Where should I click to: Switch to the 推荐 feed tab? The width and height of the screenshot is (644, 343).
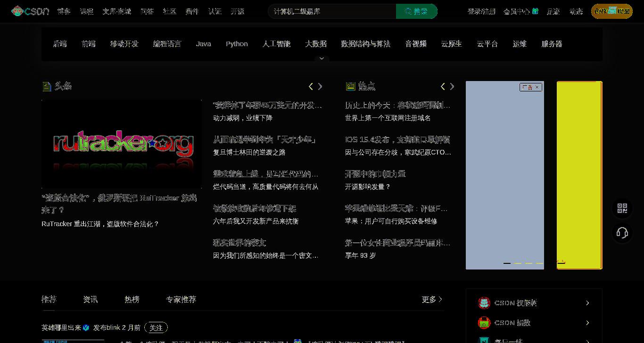tap(49, 299)
